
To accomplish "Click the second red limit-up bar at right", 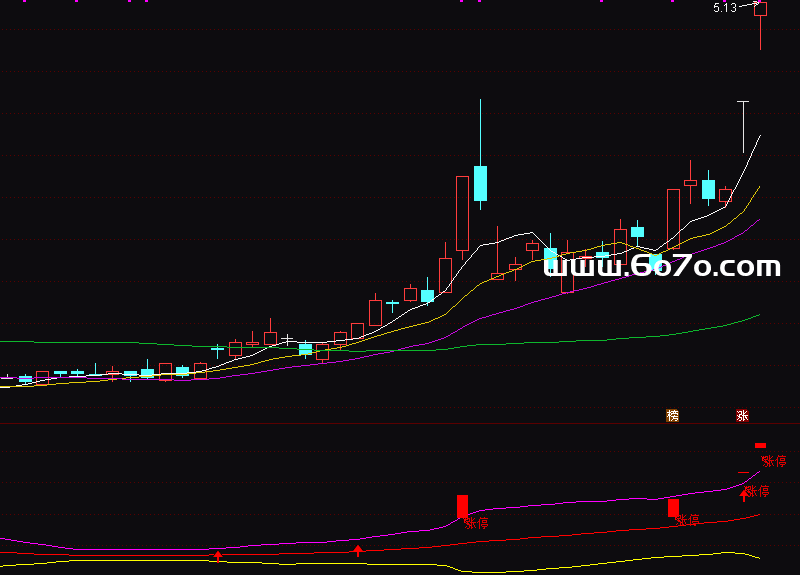I will (x=673, y=508).
